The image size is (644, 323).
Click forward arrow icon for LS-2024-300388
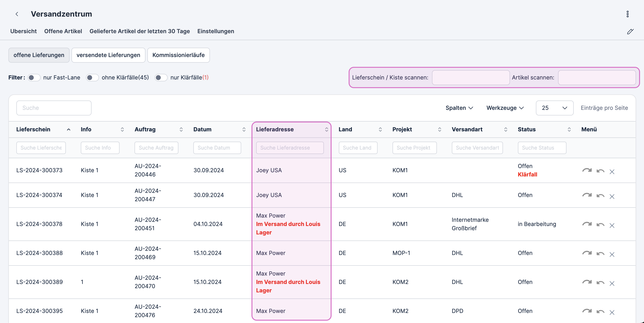[x=587, y=253]
